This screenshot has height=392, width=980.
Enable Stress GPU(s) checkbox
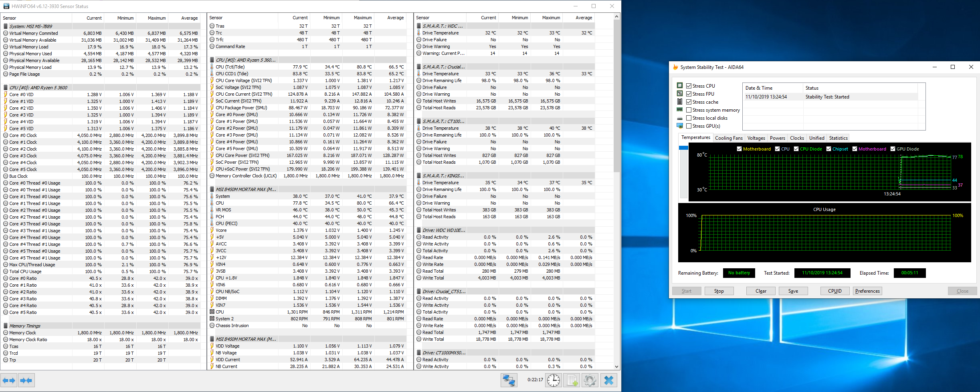click(x=689, y=126)
